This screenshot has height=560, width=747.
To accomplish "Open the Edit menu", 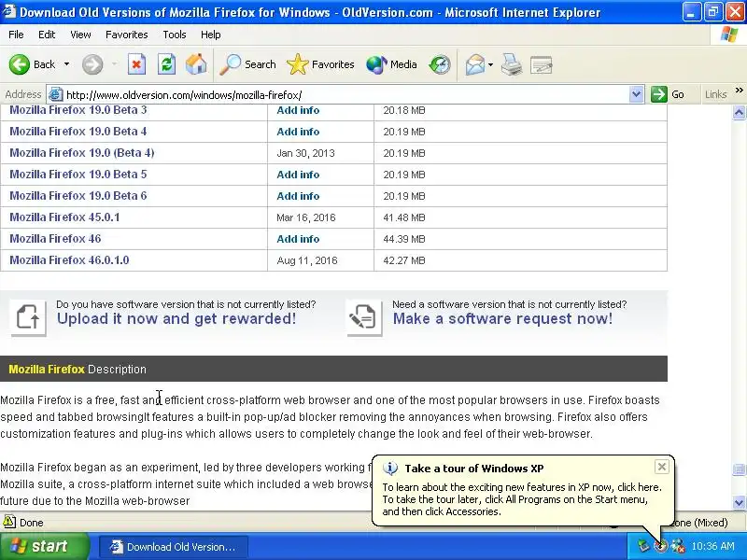I will 47,35.
